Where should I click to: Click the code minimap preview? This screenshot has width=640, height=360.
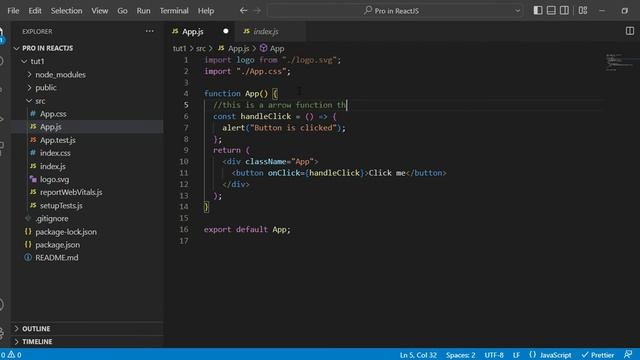[x=619, y=62]
